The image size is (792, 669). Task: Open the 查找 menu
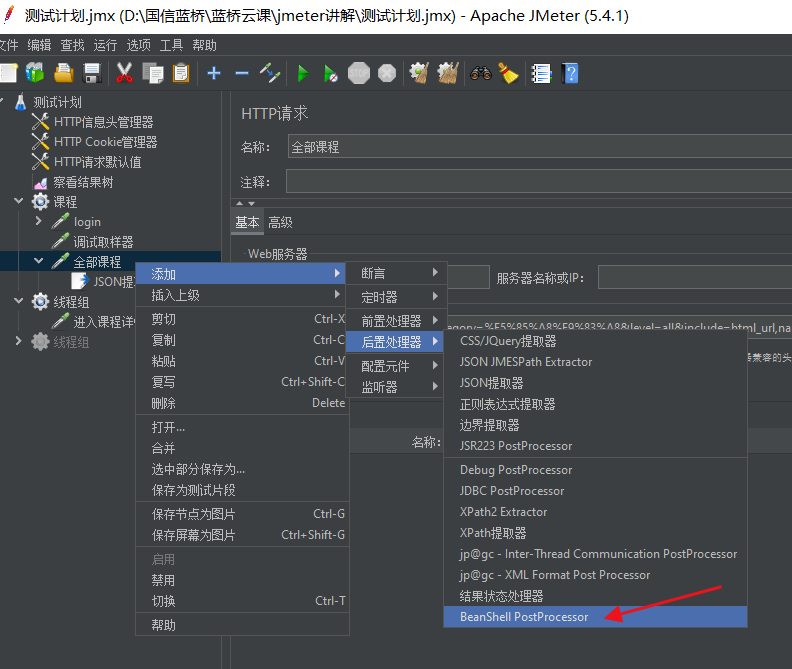[72, 45]
